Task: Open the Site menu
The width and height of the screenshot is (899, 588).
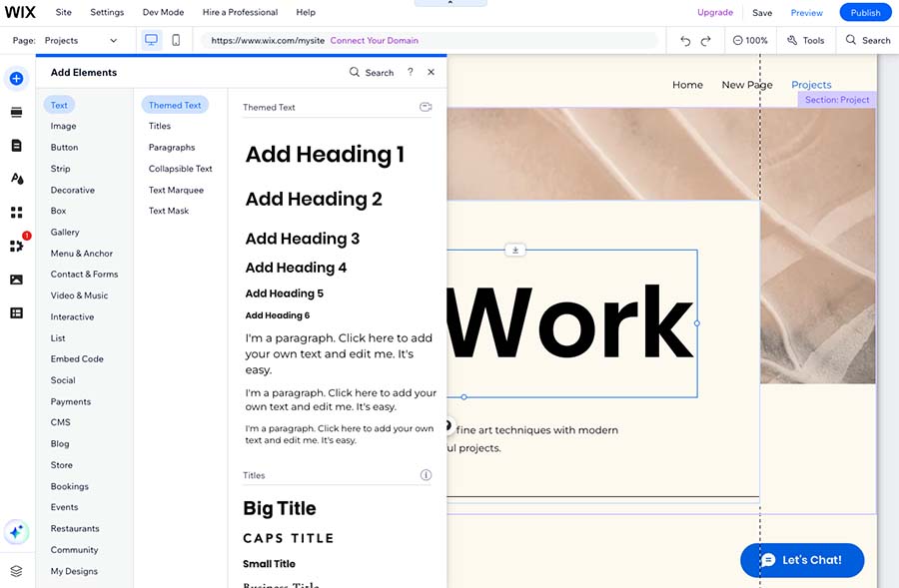Action: 64,12
